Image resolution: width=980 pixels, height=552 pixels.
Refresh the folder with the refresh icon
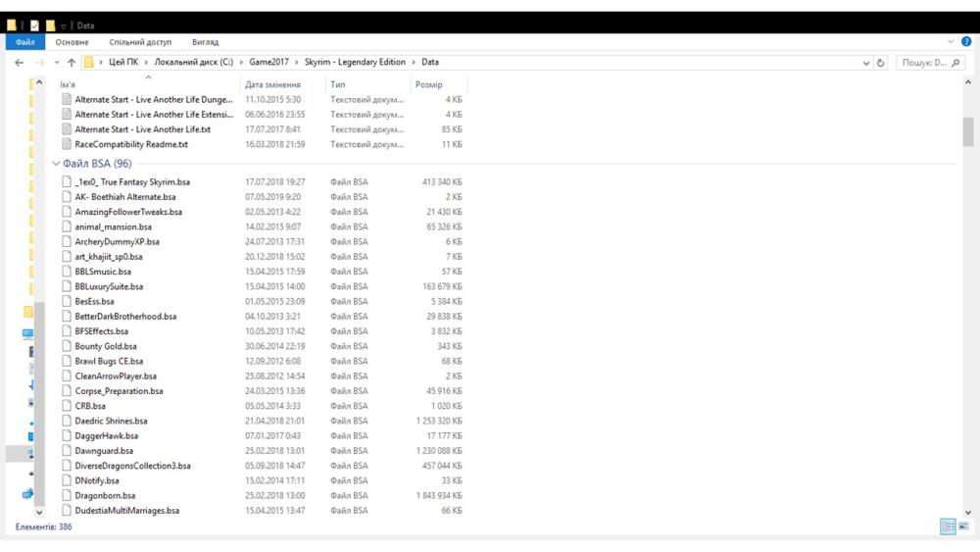pos(881,63)
